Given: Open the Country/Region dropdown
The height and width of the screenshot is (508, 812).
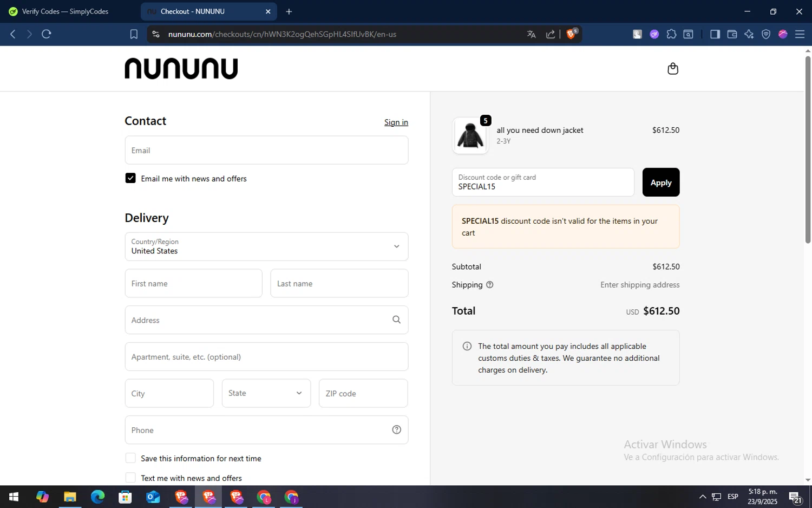Looking at the screenshot, I should point(266,246).
